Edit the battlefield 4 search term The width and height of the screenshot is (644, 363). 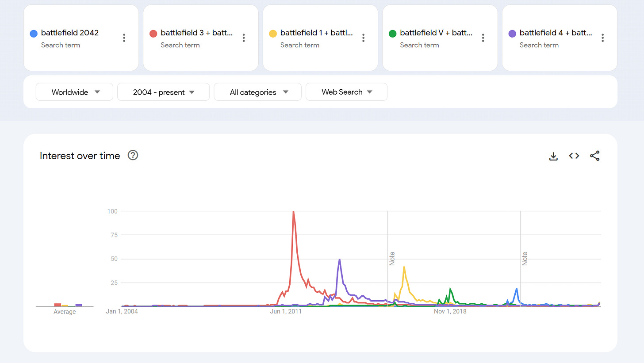(x=556, y=33)
